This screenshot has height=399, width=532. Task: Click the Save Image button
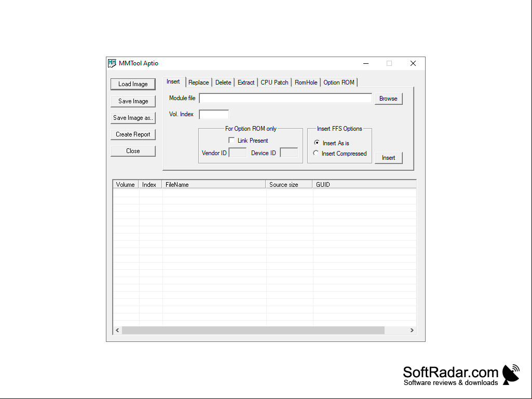coord(133,101)
